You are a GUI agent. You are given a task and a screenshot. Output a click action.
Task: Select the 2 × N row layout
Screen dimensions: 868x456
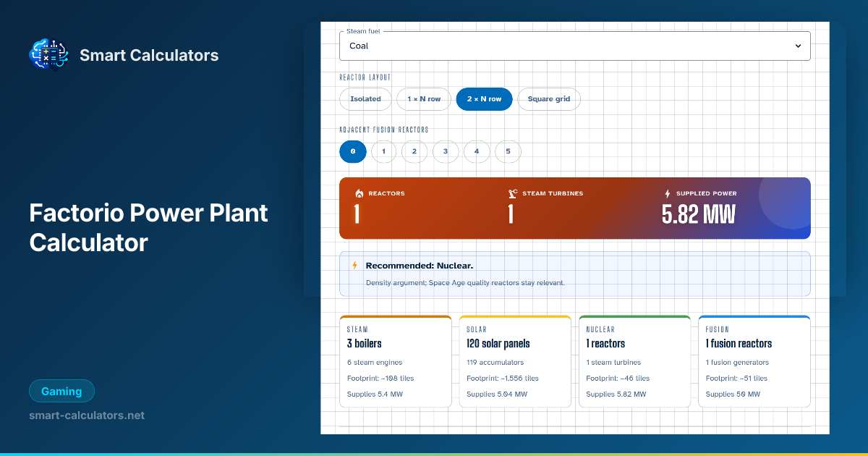484,99
